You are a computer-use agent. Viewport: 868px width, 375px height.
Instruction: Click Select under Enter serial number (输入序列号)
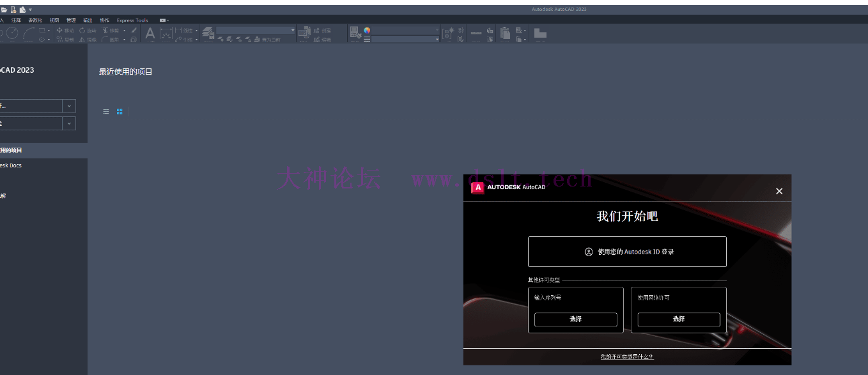coord(576,319)
